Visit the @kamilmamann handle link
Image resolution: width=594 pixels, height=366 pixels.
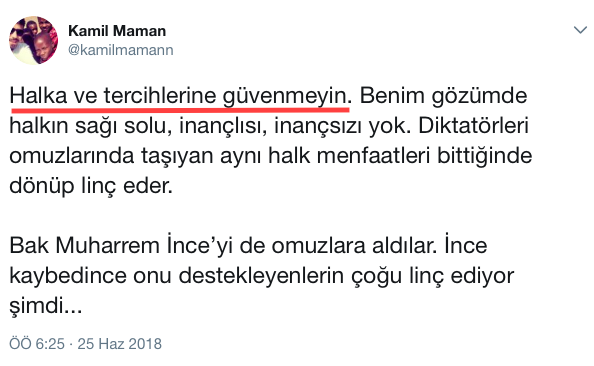120,50
